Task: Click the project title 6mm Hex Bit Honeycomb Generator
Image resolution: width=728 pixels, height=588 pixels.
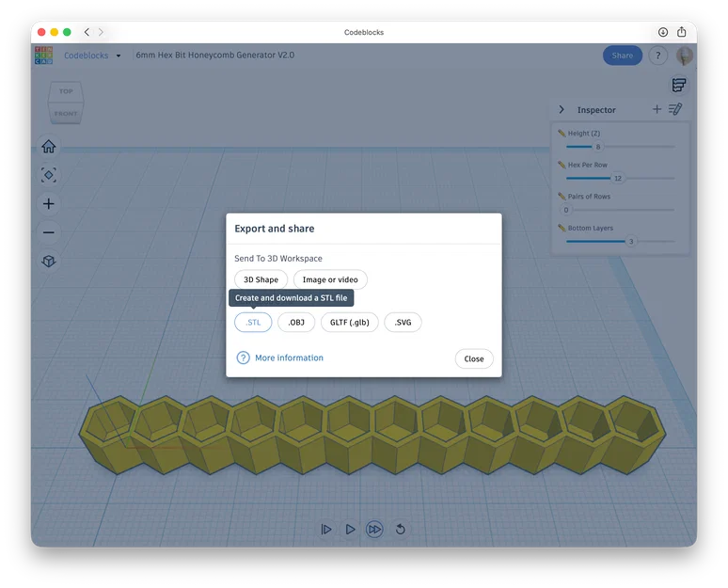Action: [215, 55]
